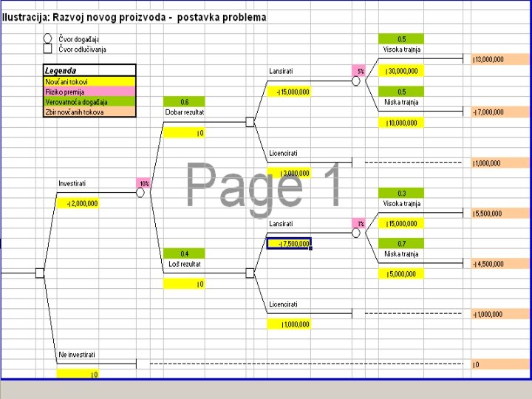The height and width of the screenshot is (399, 532).
Task: Select the yellow 1,000,000 cash flow cell
Action: (289, 324)
